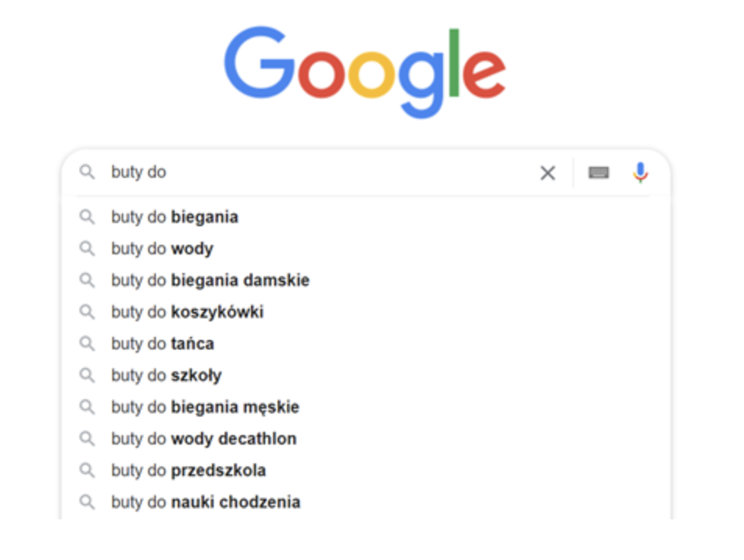This screenshot has width=744, height=560.
Task: Click the magnifier icon inside the search box
Action: (x=87, y=172)
